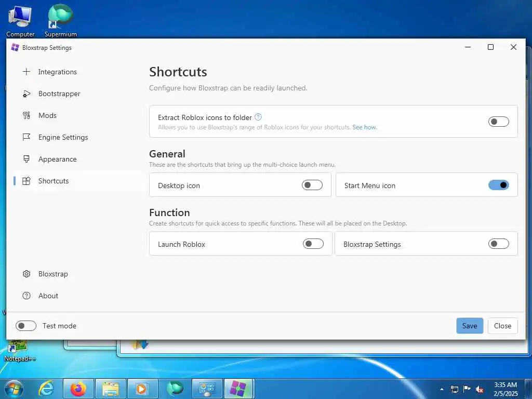
Task: Click the Shortcuts sidebar icon
Action: point(26,181)
